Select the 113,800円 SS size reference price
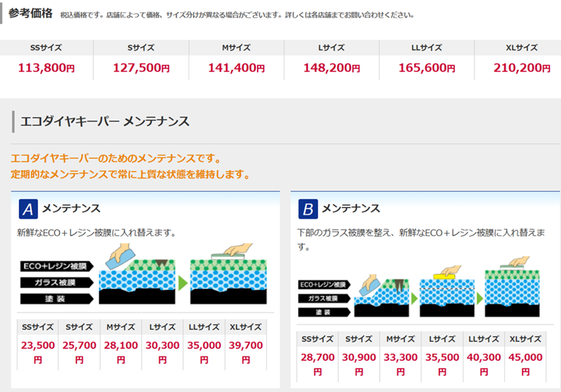 point(46,68)
